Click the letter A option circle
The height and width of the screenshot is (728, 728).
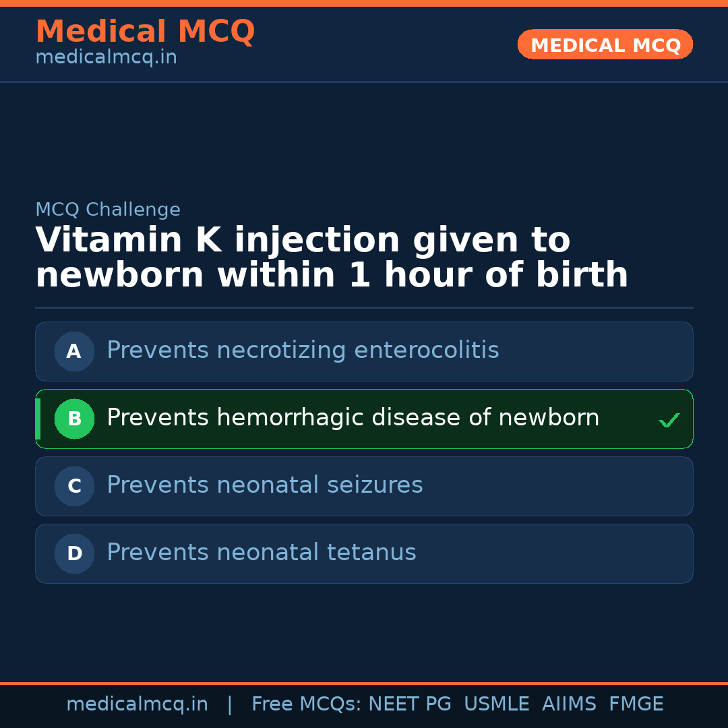74,351
